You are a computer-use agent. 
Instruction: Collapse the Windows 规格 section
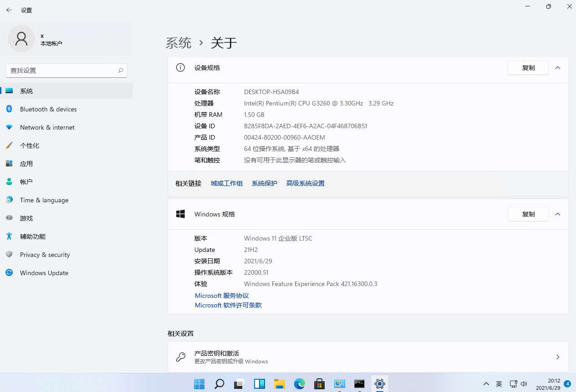click(558, 214)
